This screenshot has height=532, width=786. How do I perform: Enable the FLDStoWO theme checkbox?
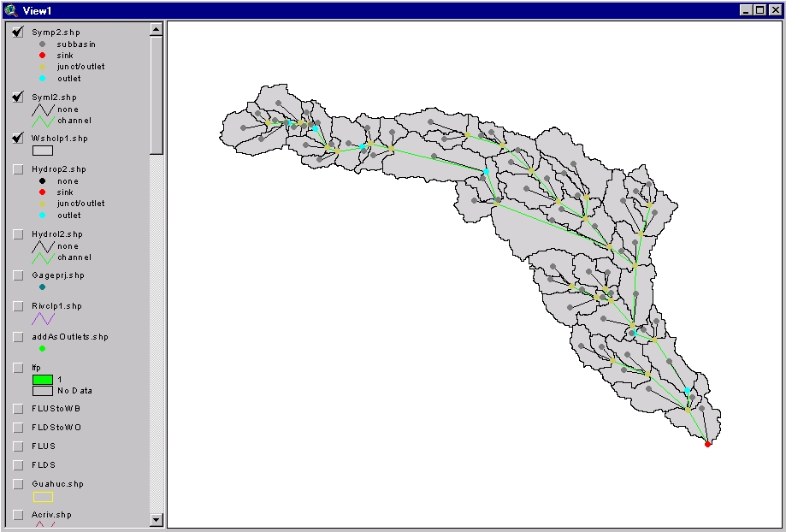pos(18,427)
